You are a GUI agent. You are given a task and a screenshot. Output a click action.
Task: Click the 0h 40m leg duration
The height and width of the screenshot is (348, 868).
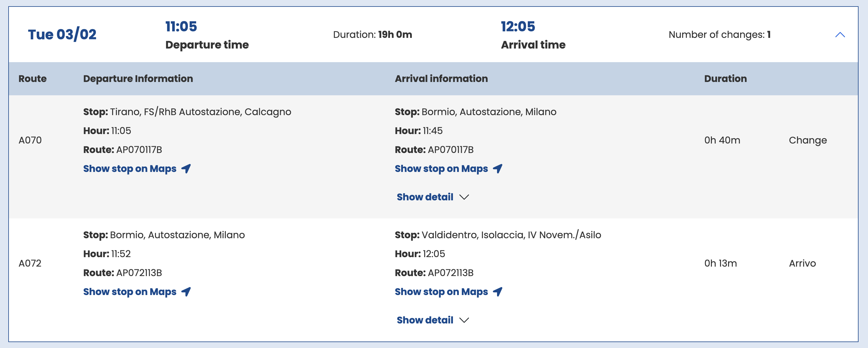tap(722, 140)
